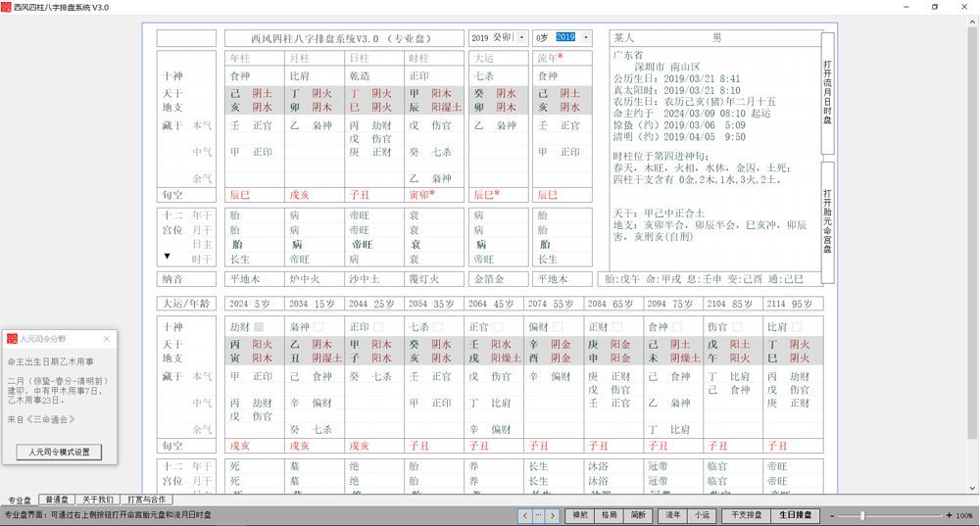Click the vertical 打开胎元命宫盘 button

point(827,221)
